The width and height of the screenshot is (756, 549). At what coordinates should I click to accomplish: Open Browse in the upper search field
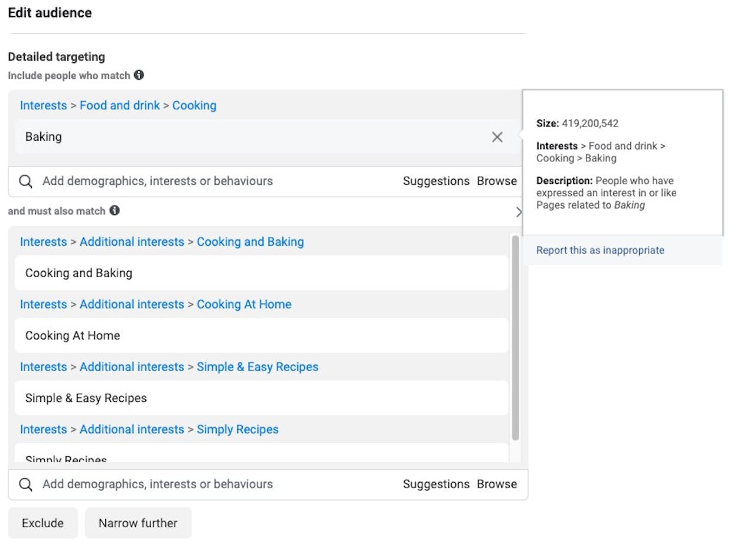[497, 181]
